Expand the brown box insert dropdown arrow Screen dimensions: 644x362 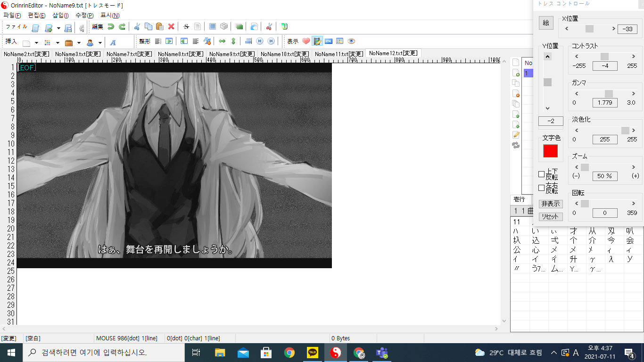79,42
